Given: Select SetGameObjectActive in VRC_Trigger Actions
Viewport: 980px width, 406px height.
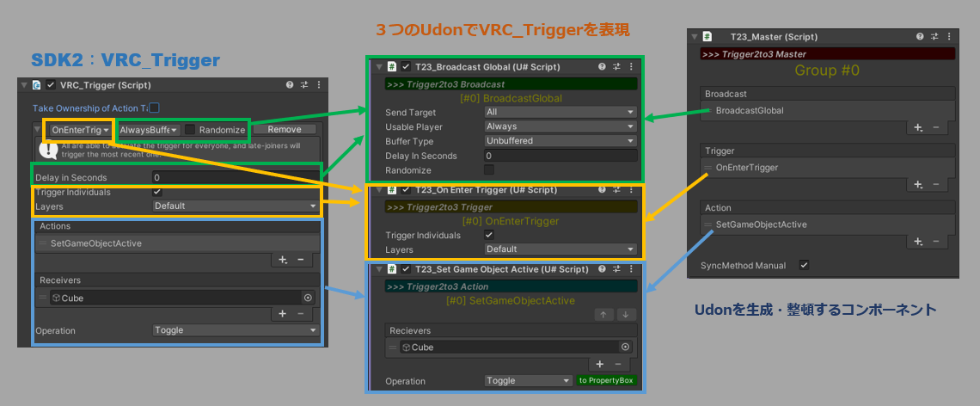Looking at the screenshot, I should click(177, 243).
